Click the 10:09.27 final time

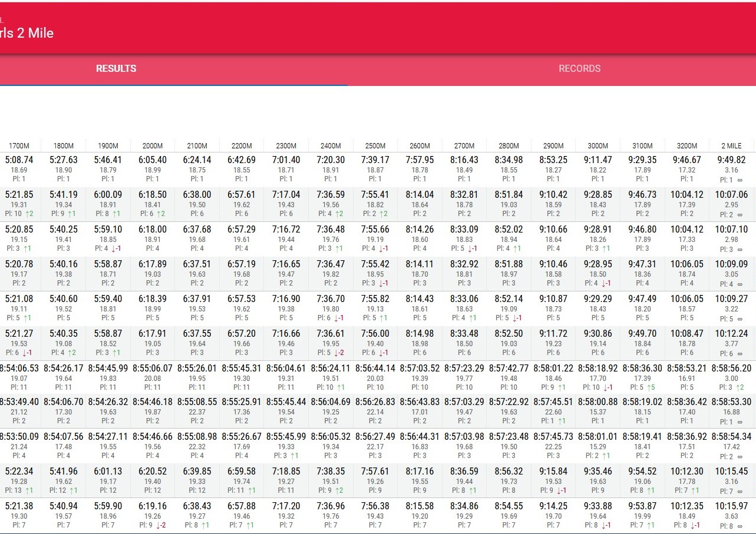coord(732,298)
